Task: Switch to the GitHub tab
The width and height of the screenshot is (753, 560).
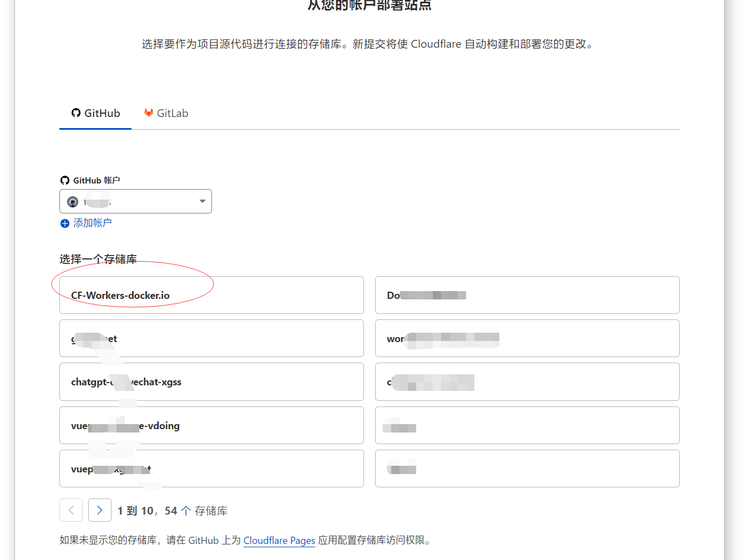Action: click(x=96, y=113)
